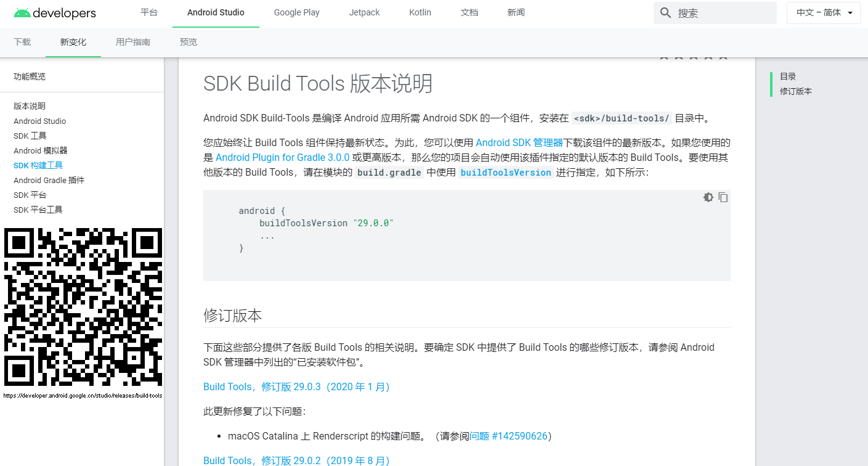Open the Android Plugin for Gradle 3.0.0 link
The image size is (868, 466).
pos(282,157)
